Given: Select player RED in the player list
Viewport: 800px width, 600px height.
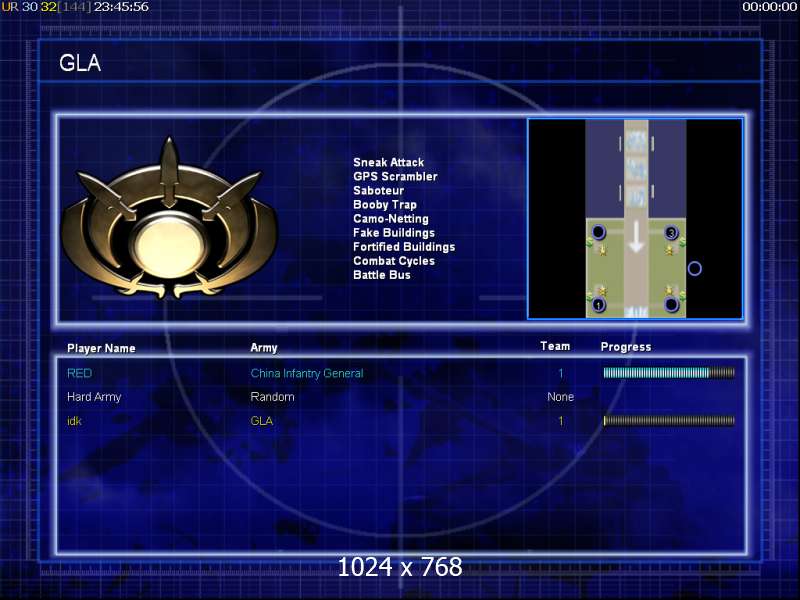Looking at the screenshot, I should pyautogui.click(x=80, y=373).
